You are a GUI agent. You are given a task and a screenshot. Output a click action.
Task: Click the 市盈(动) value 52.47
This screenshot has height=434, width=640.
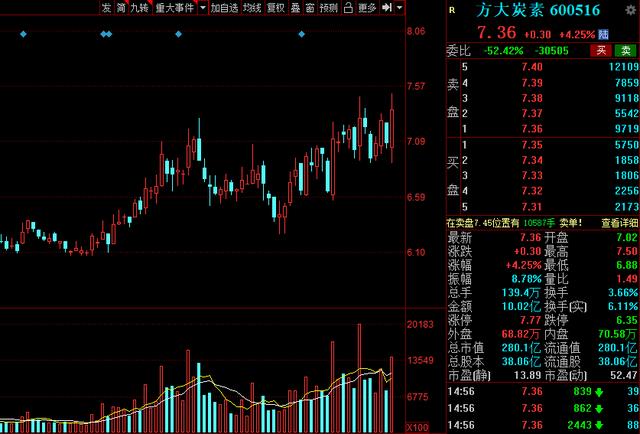[624, 375]
